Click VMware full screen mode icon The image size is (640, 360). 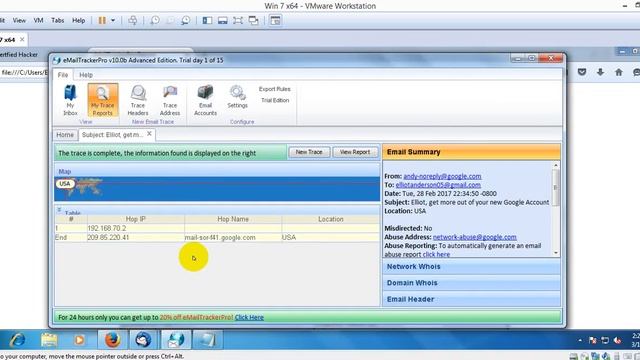tap(238, 20)
